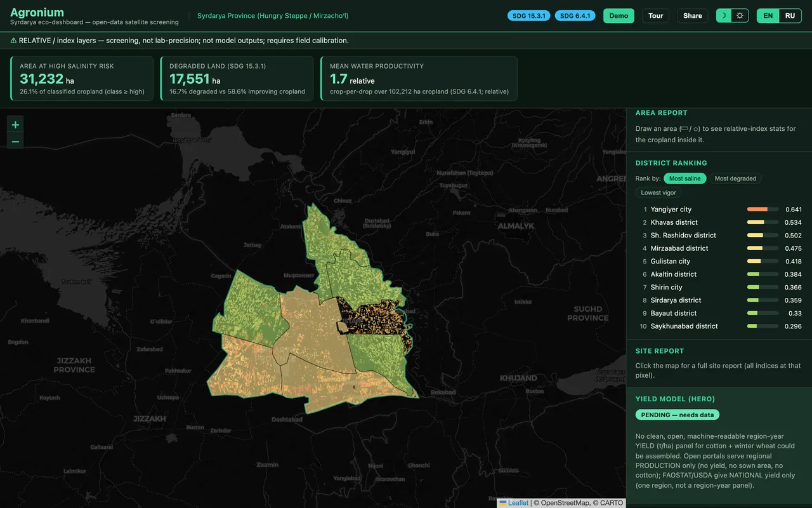
Task: Zoom out of the map
Action: pos(15,141)
